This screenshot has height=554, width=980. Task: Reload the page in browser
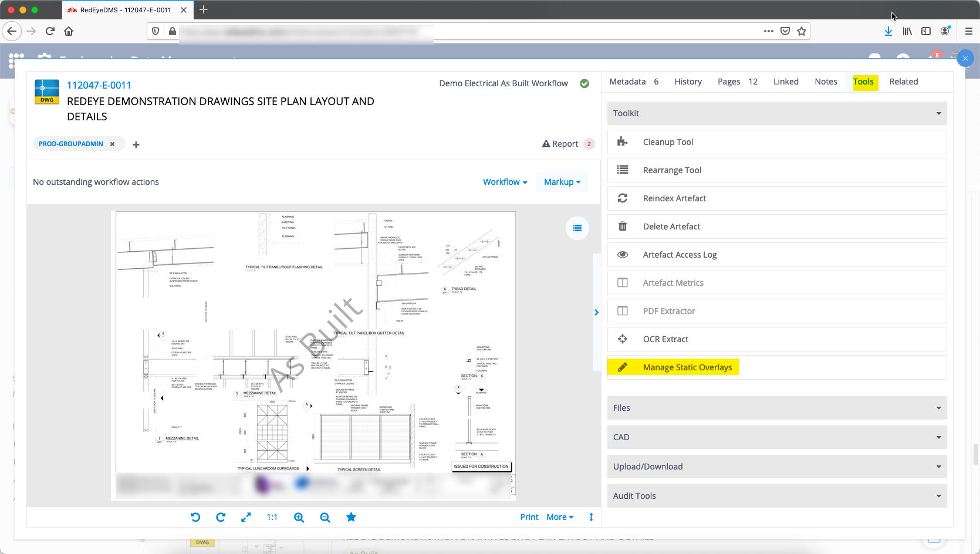point(50,31)
